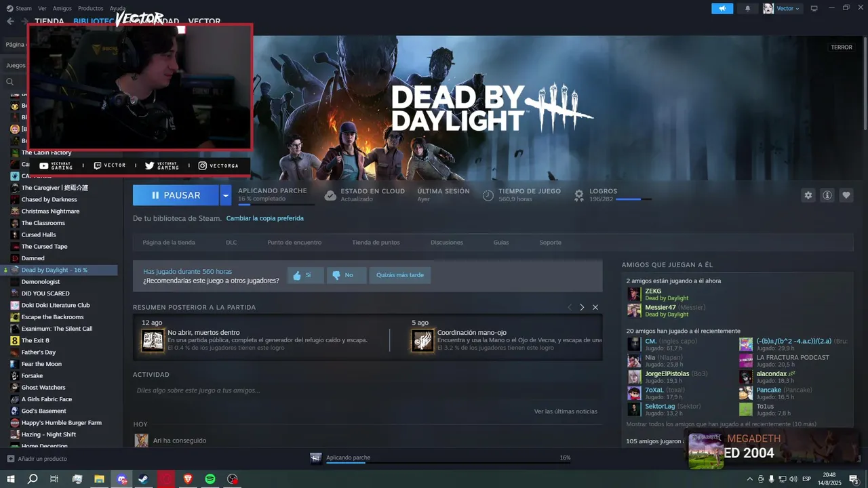Viewport: 868px width, 488px height.
Task: Click the achievements badge icon
Action: coord(579,195)
